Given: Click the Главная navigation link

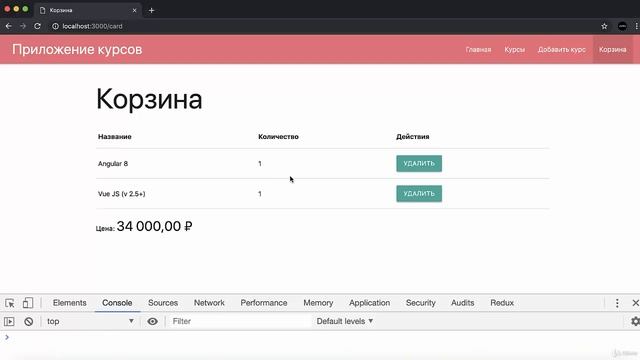Looking at the screenshot, I should [478, 49].
